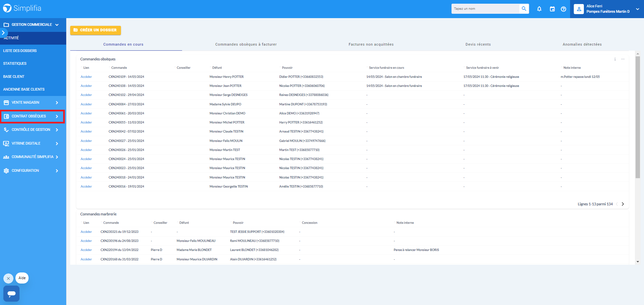Click Martine DUPONT phone cell
The width and height of the screenshot is (644, 305).
point(303,104)
